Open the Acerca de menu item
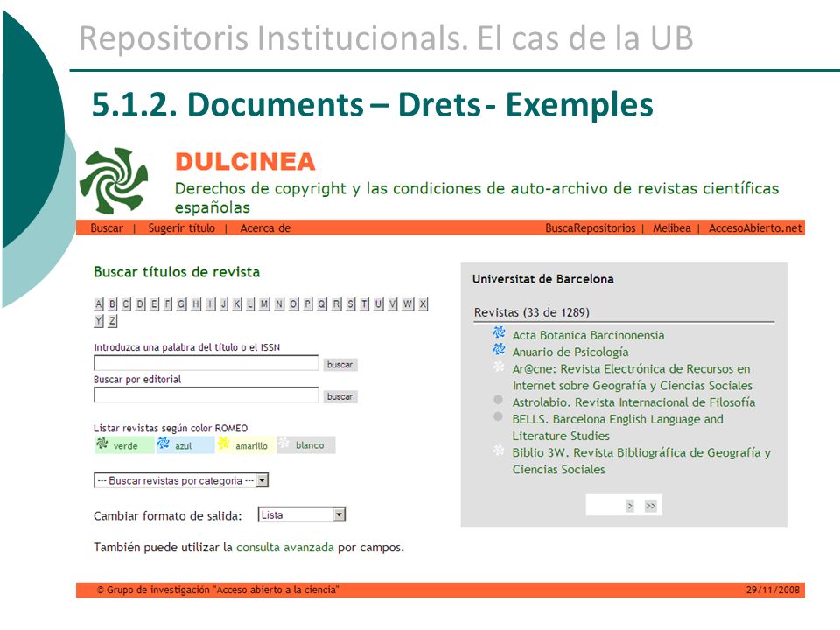 pos(265,228)
